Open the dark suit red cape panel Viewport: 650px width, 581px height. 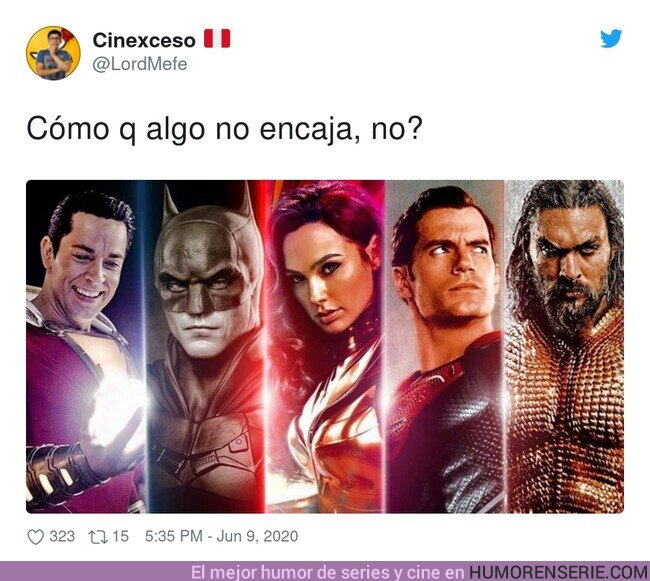coord(445,346)
